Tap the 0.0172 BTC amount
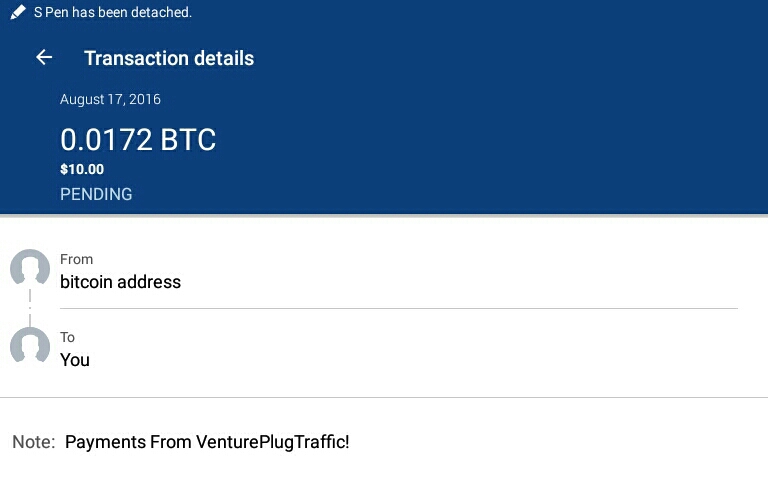 coord(138,139)
